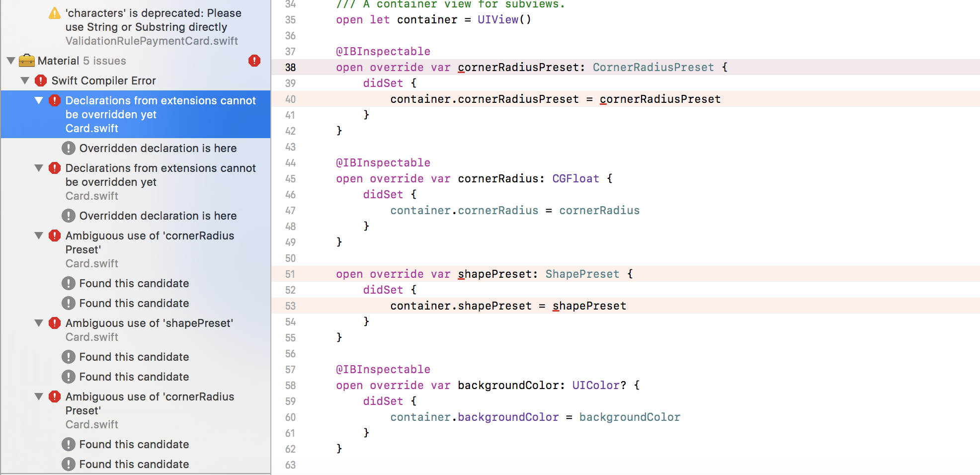The width and height of the screenshot is (980, 475).
Task: Click 'container.backgroundColor' on line 60
Action: coord(475,417)
